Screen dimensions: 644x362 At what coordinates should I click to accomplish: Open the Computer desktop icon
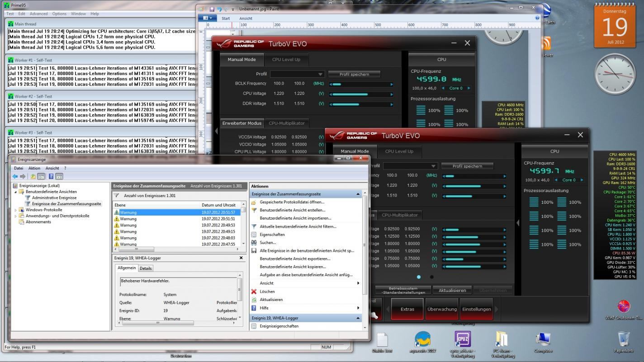click(x=543, y=342)
